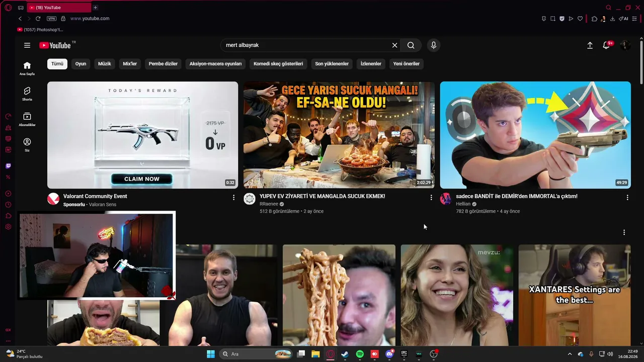Screen dimensions: 644x362
Task: Play the Gece Yarısı Sucuk Mangalı video thumbnail
Action: click(339, 135)
